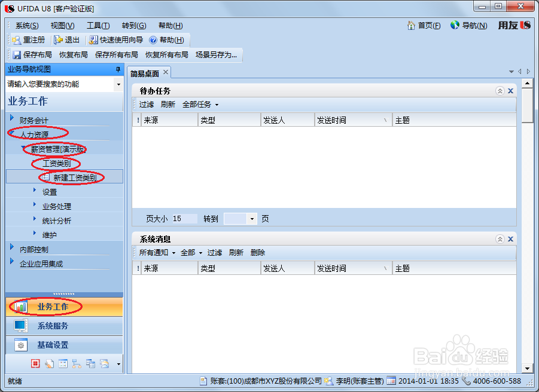Open the 转到(G) menu
539x392 pixels.
134,26
